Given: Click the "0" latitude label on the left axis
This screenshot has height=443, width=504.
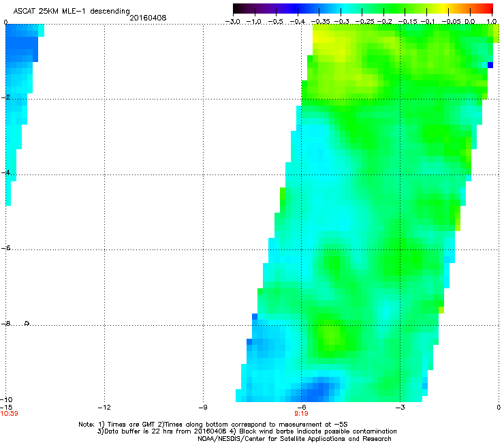Looking at the screenshot, I should pyautogui.click(x=5, y=22).
